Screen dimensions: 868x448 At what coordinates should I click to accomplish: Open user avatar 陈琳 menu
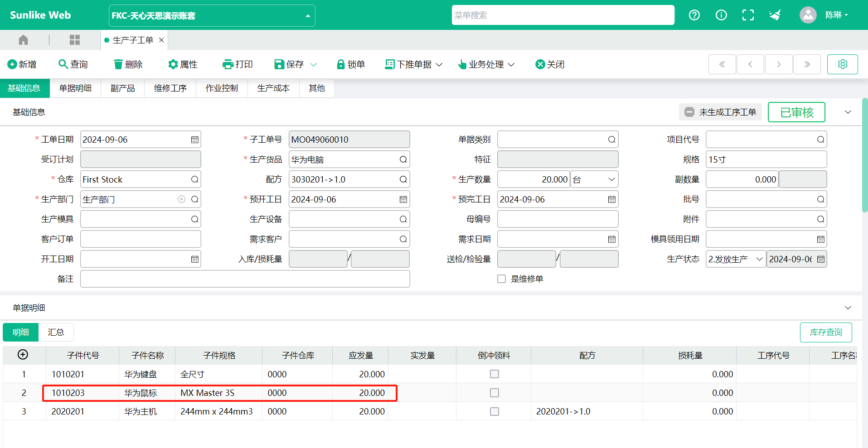click(x=824, y=15)
